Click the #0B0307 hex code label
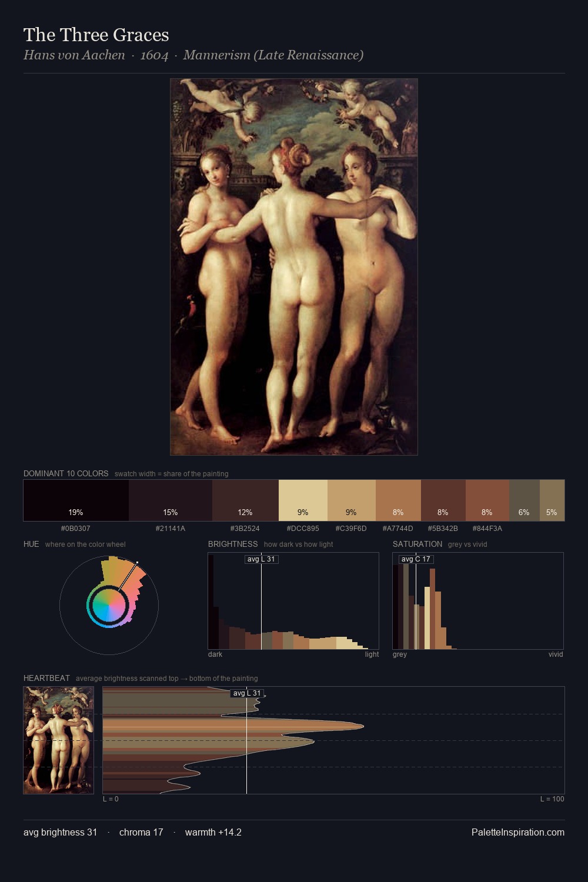The image size is (588, 882). (76, 529)
